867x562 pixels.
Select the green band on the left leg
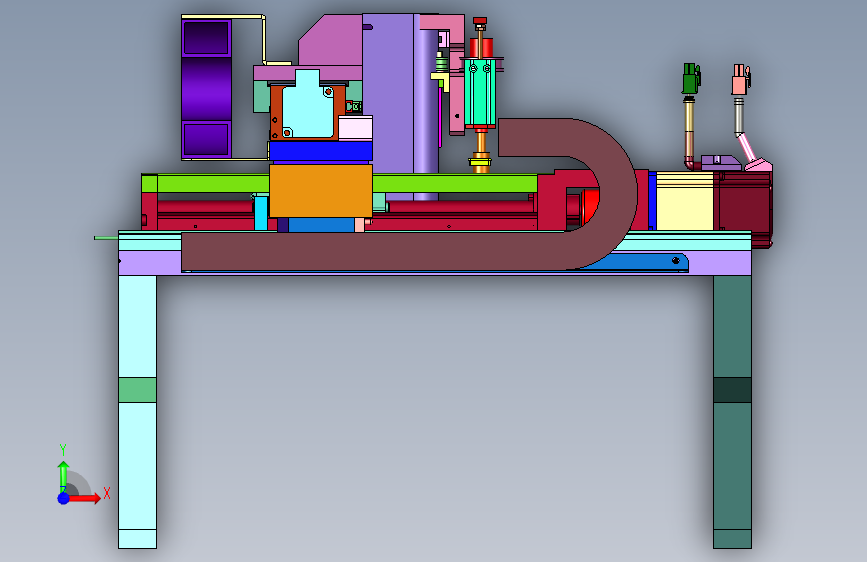138,390
